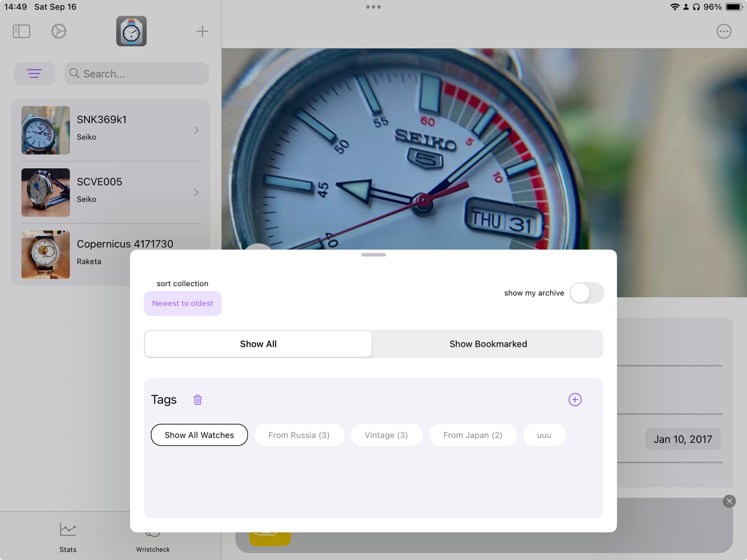Switch to Show All tab
Screen dimensions: 747x560
(258, 344)
